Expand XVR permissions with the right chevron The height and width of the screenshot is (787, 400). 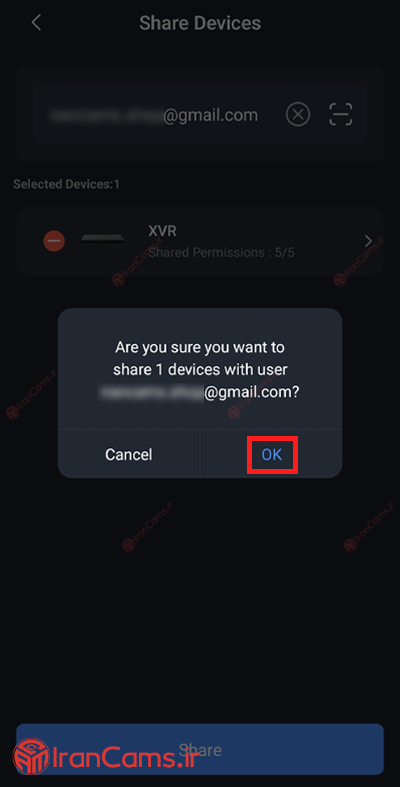click(368, 241)
